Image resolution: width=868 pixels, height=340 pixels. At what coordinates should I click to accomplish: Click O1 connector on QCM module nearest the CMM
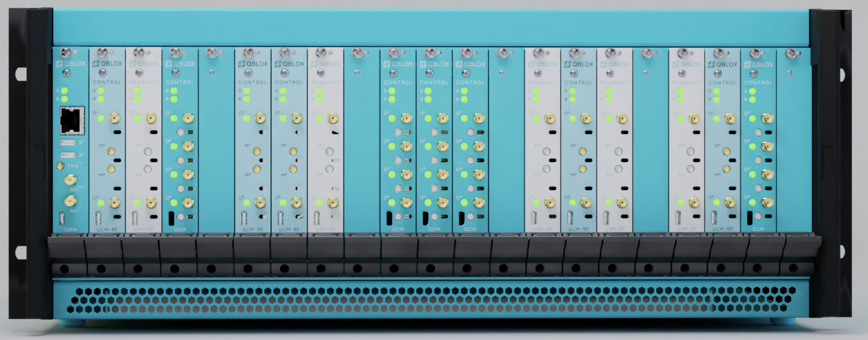point(188,118)
